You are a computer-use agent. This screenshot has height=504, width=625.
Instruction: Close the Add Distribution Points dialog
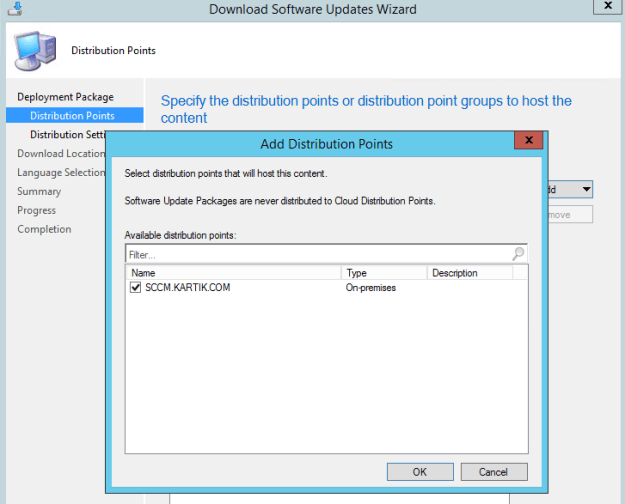click(529, 140)
